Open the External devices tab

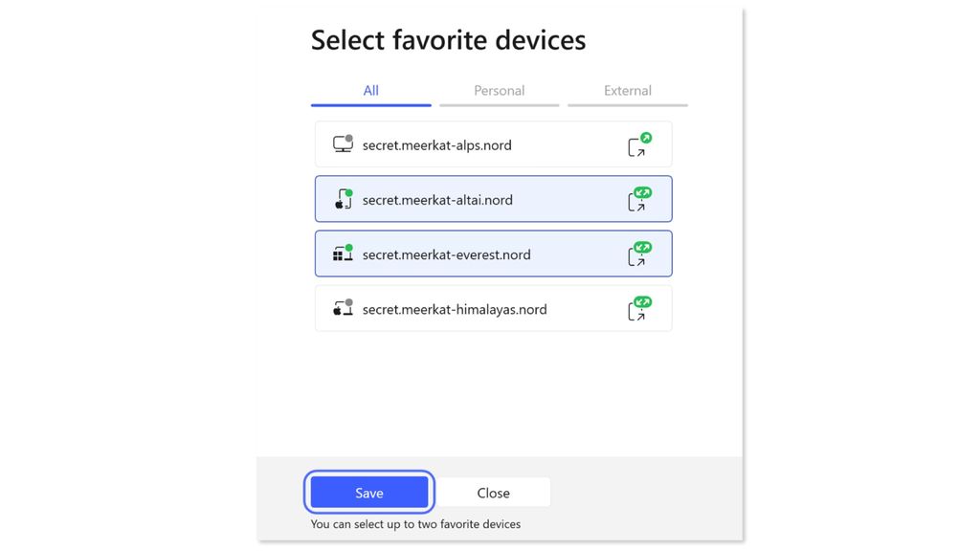pos(627,91)
